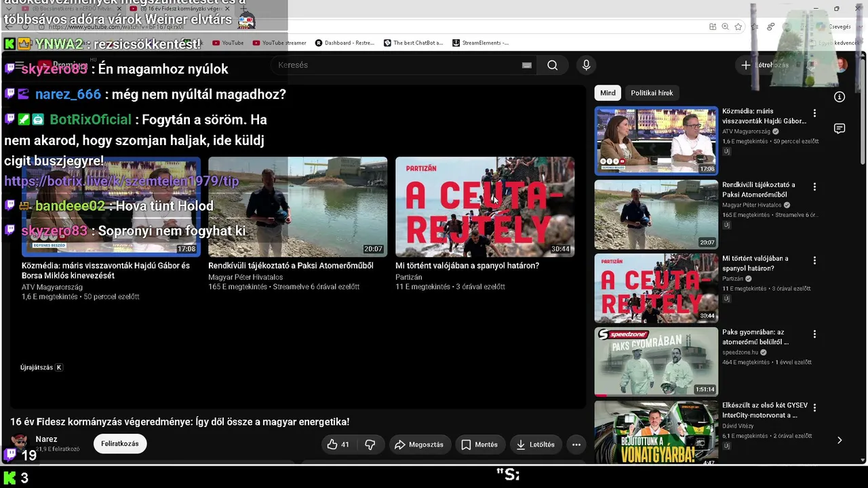The height and width of the screenshot is (488, 868).
Task: Open sidebar Speedzone Paks gyomrában thumbnail
Action: click(x=656, y=362)
